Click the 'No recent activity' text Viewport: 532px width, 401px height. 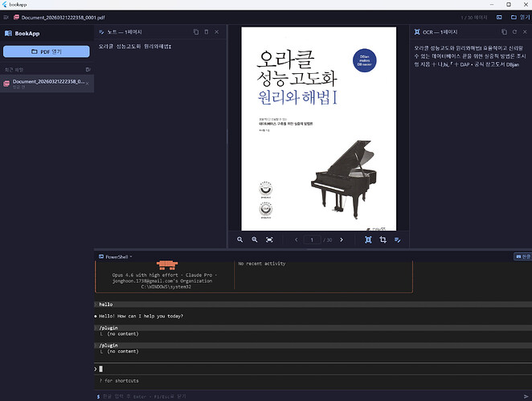pos(262,264)
